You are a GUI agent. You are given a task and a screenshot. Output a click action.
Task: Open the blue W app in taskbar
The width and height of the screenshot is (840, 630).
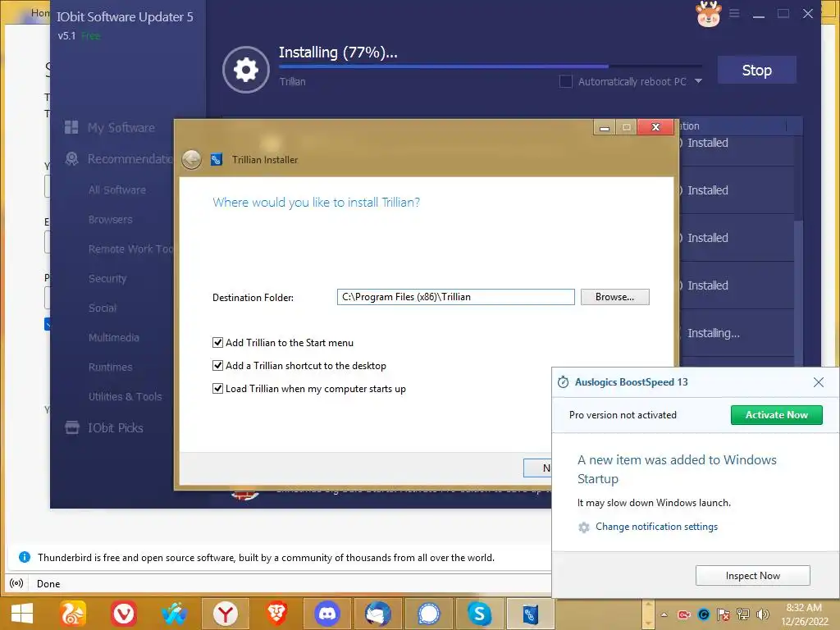(x=175, y=614)
